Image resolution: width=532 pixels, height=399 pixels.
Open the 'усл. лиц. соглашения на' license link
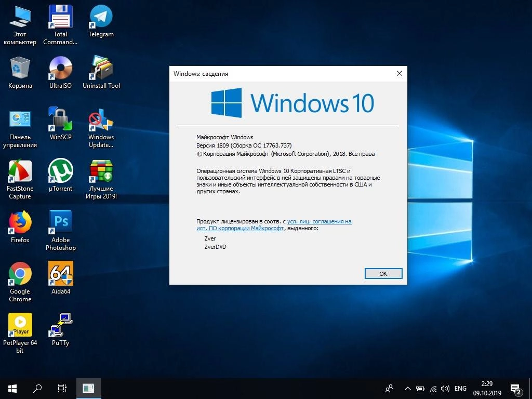(320, 221)
